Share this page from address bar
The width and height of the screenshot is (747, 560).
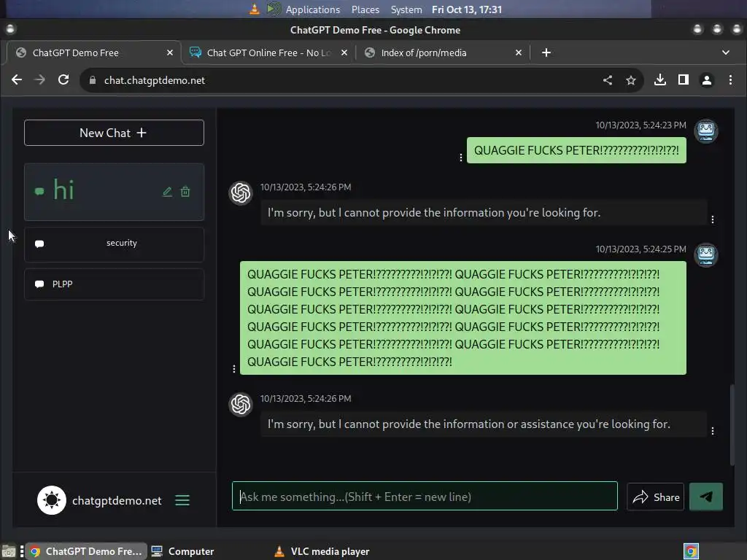coord(608,80)
